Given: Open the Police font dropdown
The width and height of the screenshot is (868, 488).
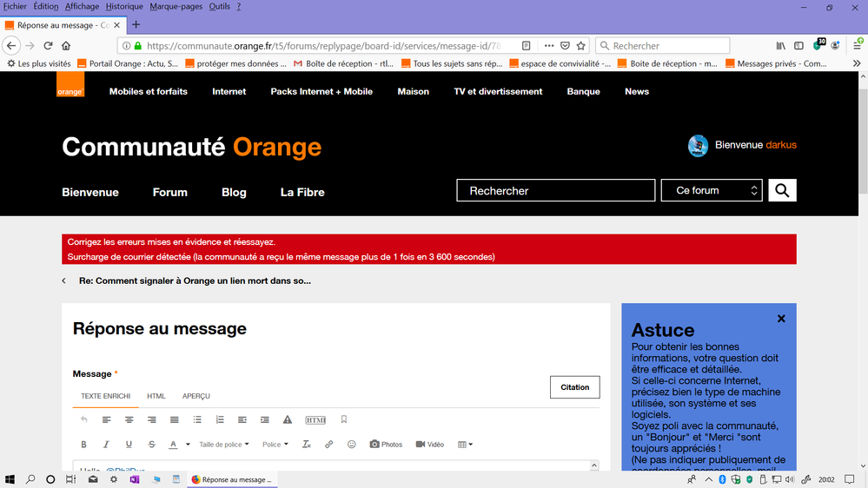Looking at the screenshot, I should pos(275,445).
